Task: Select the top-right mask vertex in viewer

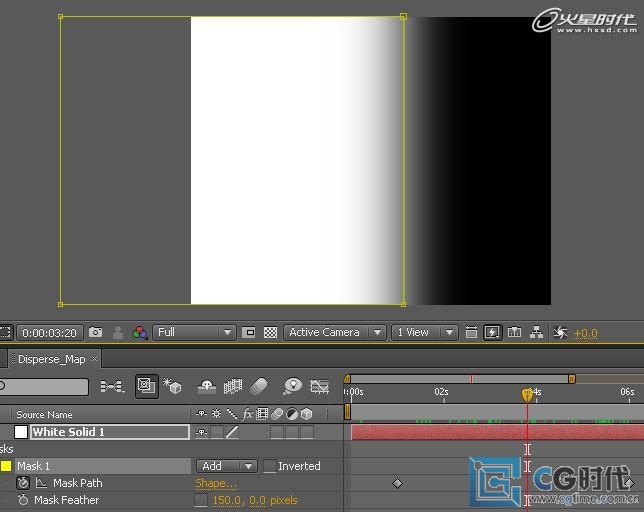Action: click(x=403, y=17)
